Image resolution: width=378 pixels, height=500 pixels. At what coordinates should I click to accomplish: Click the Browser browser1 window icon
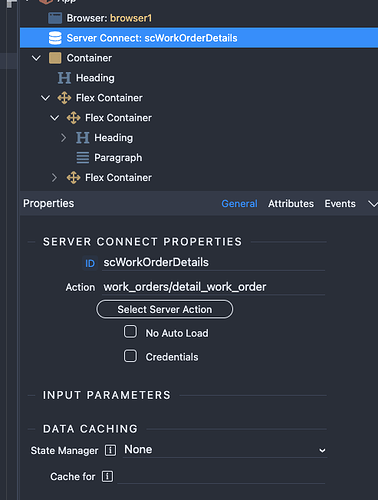[55, 18]
